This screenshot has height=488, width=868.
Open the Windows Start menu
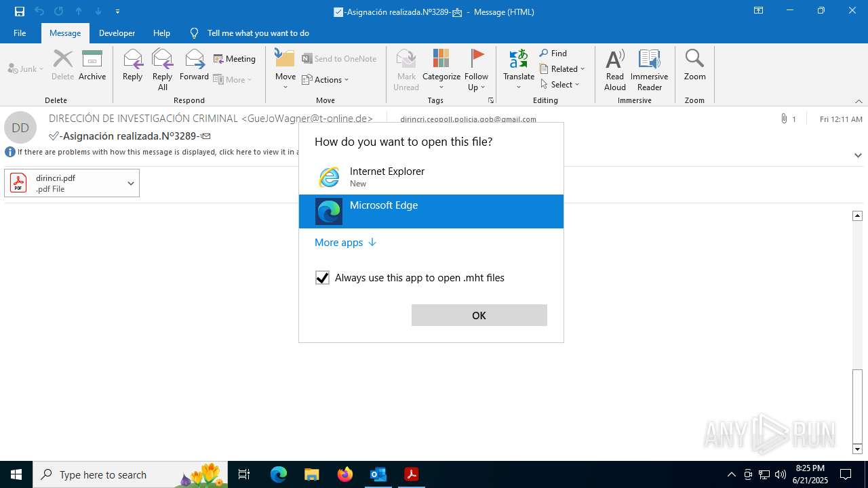pos(16,474)
